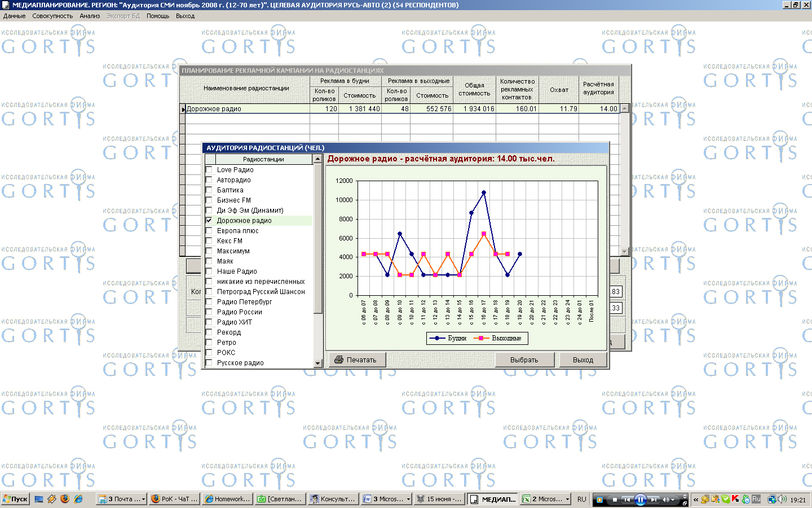Check the Авторадио station checkbox
This screenshot has width=812, height=508.
coord(209,180)
